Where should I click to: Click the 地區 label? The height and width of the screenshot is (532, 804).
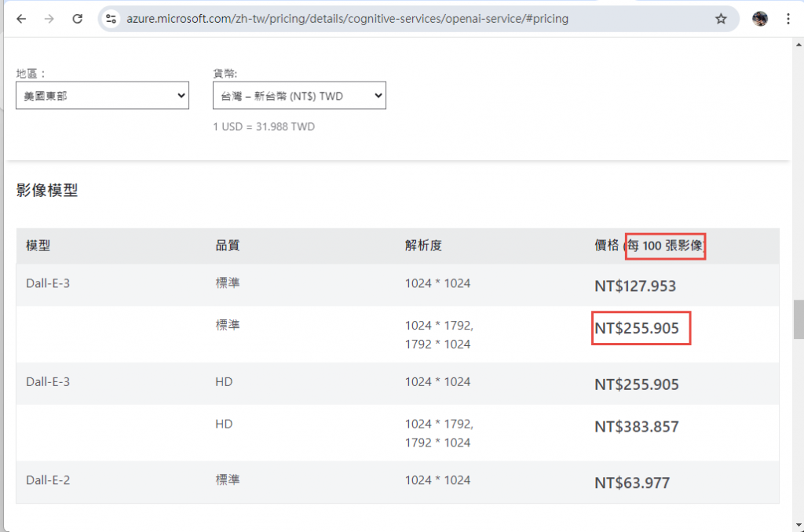click(31, 74)
